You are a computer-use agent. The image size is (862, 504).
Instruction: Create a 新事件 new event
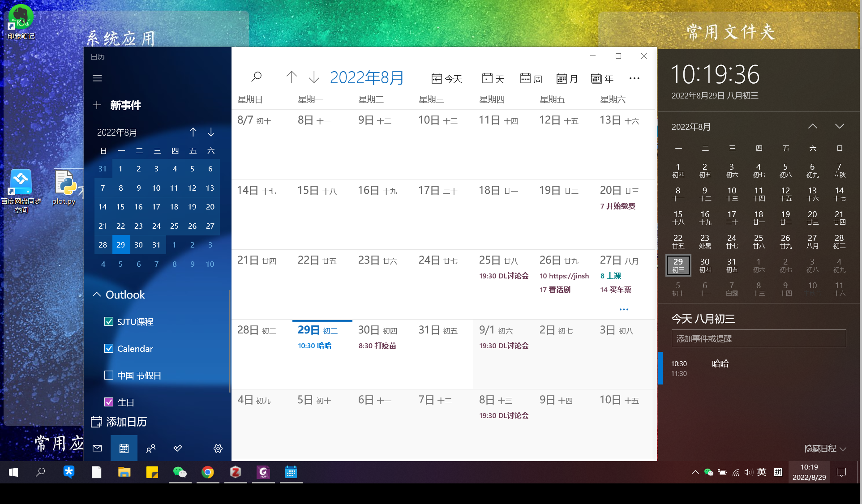click(117, 105)
